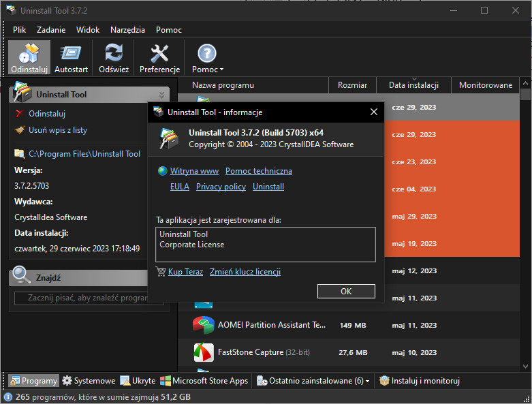Click the Uninstall Tool logo in dialog
532x404 pixels.
(168, 138)
